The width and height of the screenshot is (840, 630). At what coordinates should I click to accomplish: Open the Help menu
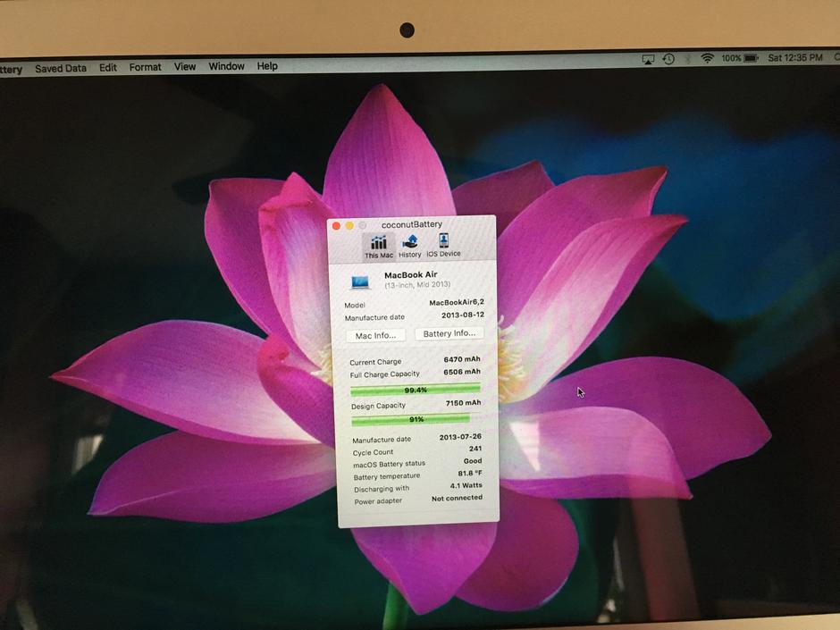[267, 66]
